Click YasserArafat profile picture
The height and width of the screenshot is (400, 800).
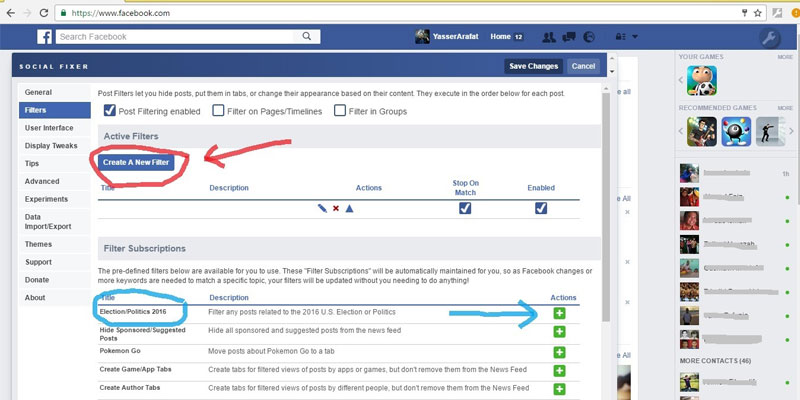(422, 36)
